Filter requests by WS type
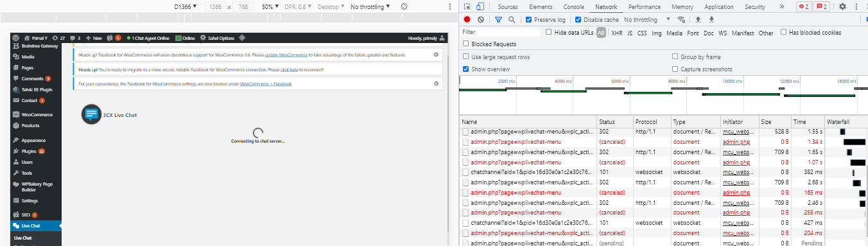The height and width of the screenshot is (246, 868). click(723, 33)
